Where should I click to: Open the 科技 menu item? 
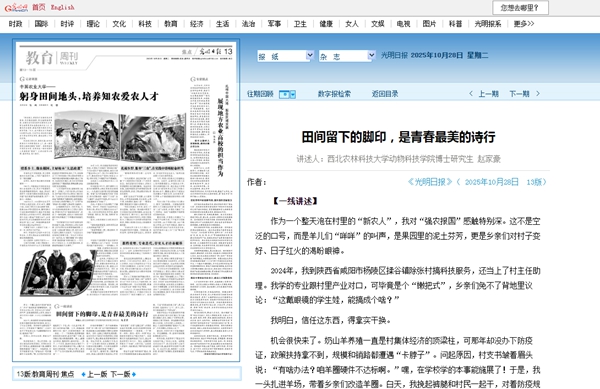145,24
